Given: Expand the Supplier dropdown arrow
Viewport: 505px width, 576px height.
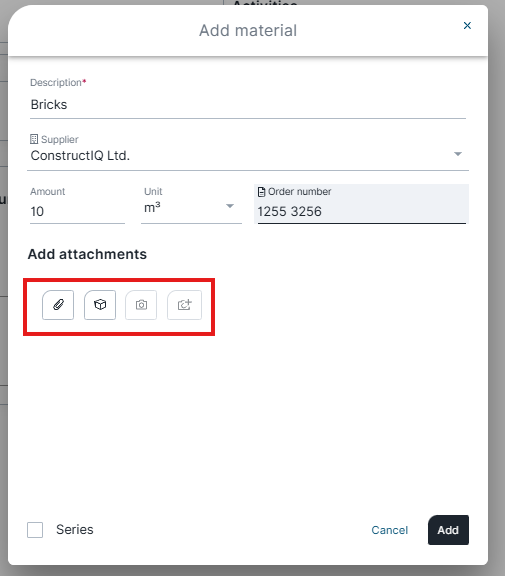Looking at the screenshot, I should (458, 154).
